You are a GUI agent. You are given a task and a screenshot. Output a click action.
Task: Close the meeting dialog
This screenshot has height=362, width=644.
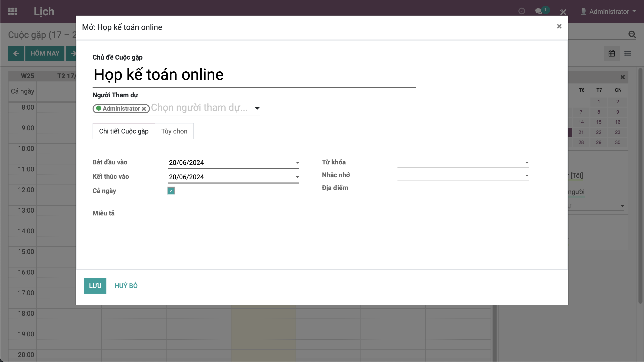(x=559, y=26)
